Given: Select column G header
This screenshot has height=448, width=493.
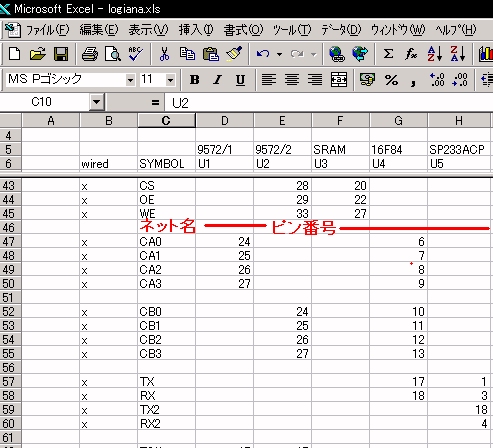Looking at the screenshot, I should tap(398, 120).
